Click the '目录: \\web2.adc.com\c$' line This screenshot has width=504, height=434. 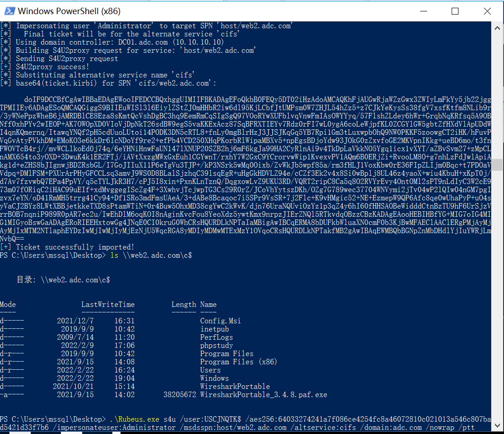(63, 280)
